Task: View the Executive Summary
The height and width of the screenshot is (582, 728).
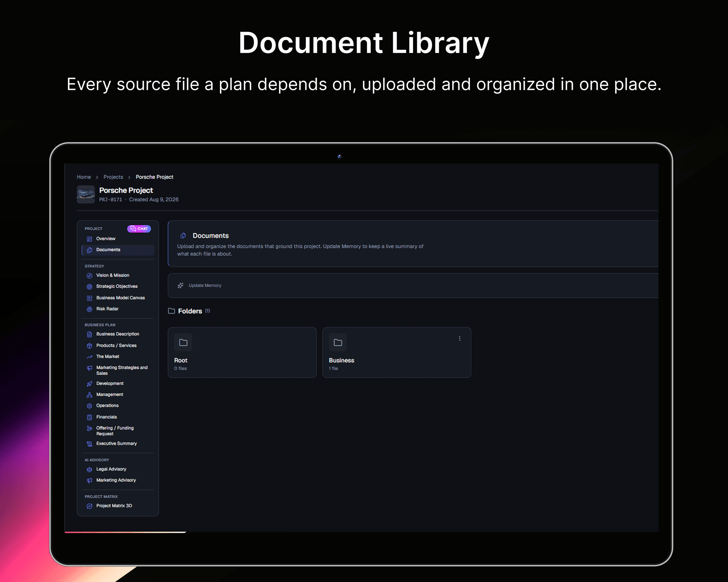Action: pos(118,443)
